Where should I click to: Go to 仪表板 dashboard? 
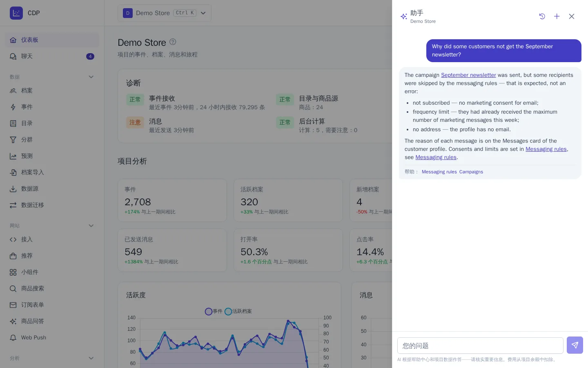tap(52, 40)
